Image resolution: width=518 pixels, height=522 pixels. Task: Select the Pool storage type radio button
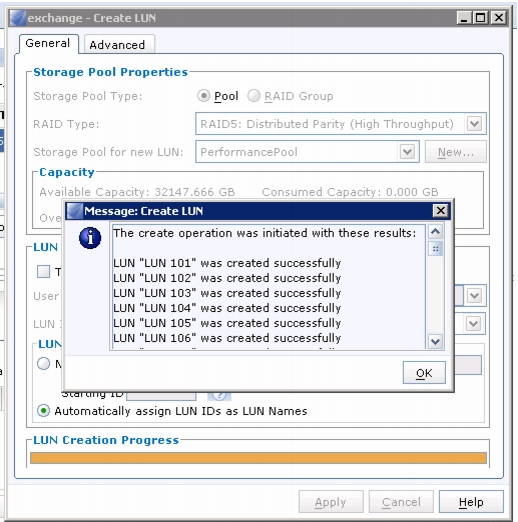pos(203,96)
